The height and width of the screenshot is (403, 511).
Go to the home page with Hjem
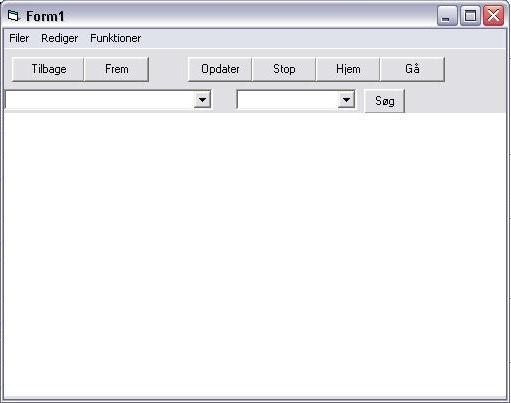(x=348, y=69)
